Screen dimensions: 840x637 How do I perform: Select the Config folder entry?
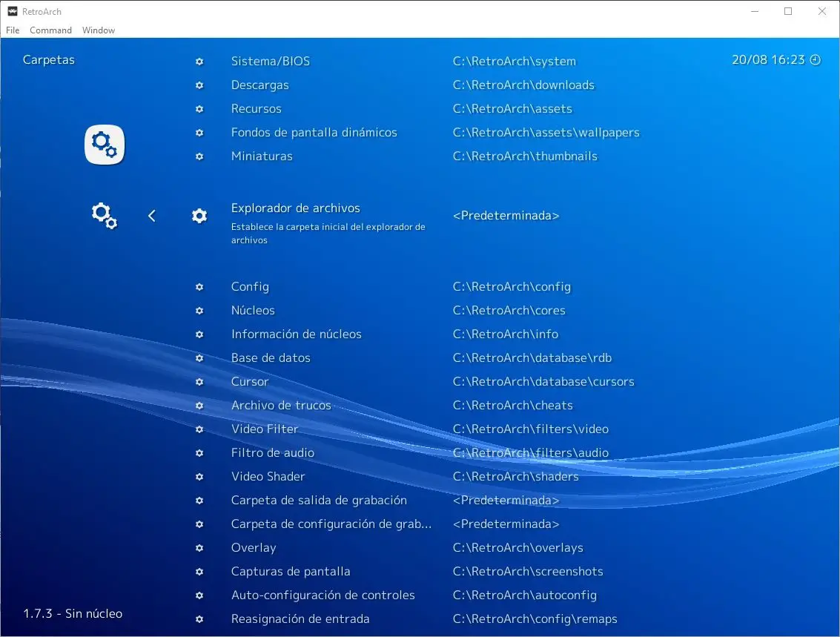click(250, 287)
